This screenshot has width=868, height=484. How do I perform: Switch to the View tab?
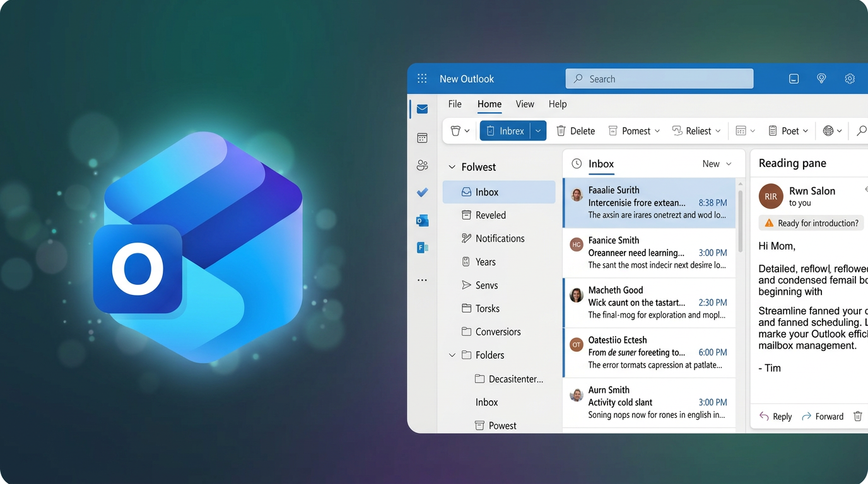(x=525, y=104)
